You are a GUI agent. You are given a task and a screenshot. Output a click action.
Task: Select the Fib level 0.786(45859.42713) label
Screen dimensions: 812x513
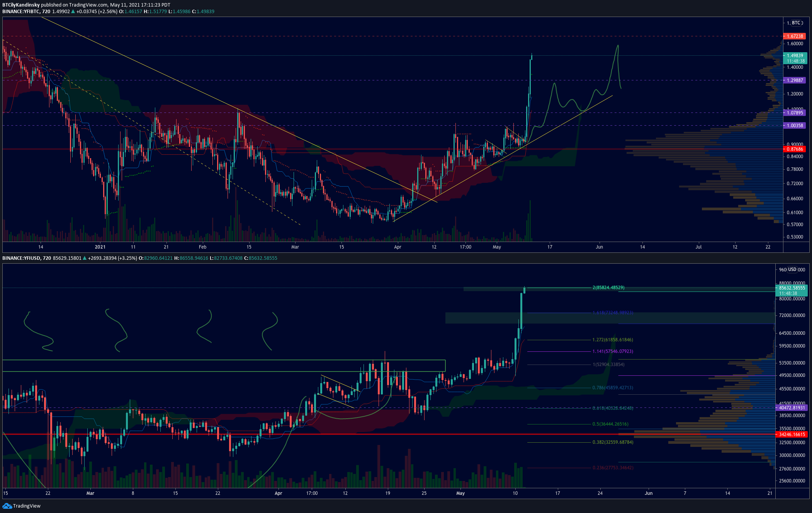pyautogui.click(x=613, y=388)
